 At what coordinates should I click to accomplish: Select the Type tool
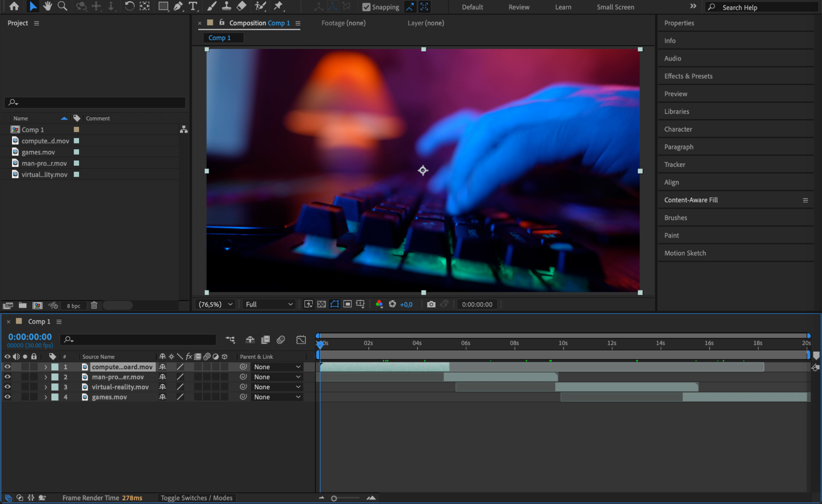point(192,6)
